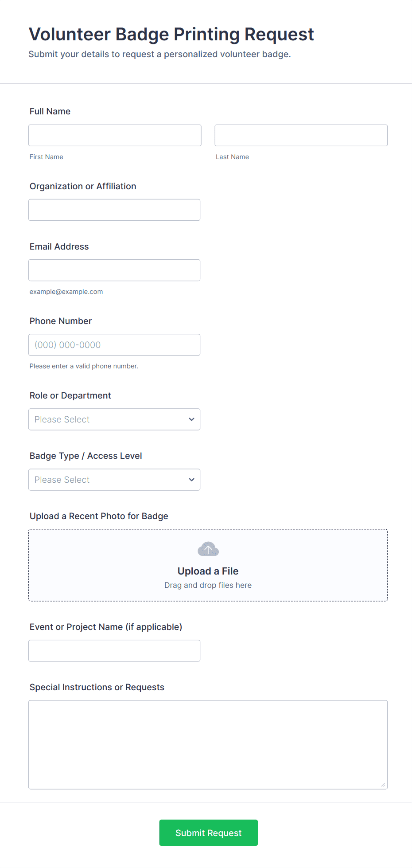Click inside Special Instructions text area
The width and height of the screenshot is (412, 868).
pyautogui.click(x=208, y=744)
